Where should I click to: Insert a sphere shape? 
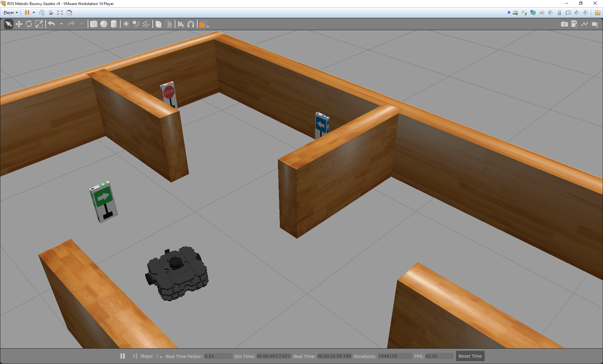click(x=104, y=24)
